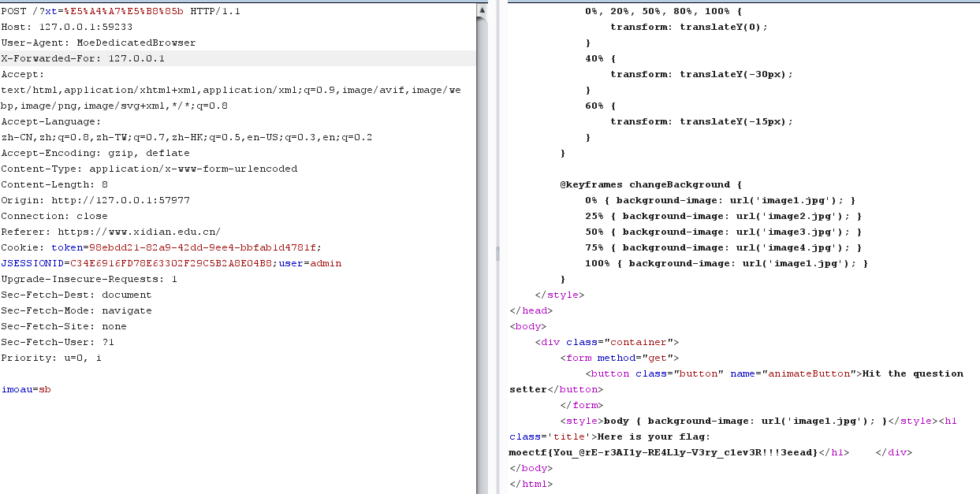Click the Content-Length header
The height and width of the screenshot is (494, 980).
(54, 184)
